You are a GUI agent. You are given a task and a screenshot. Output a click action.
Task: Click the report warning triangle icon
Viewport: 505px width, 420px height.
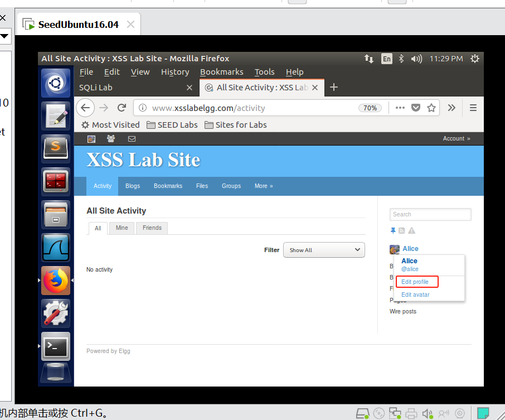tap(411, 230)
